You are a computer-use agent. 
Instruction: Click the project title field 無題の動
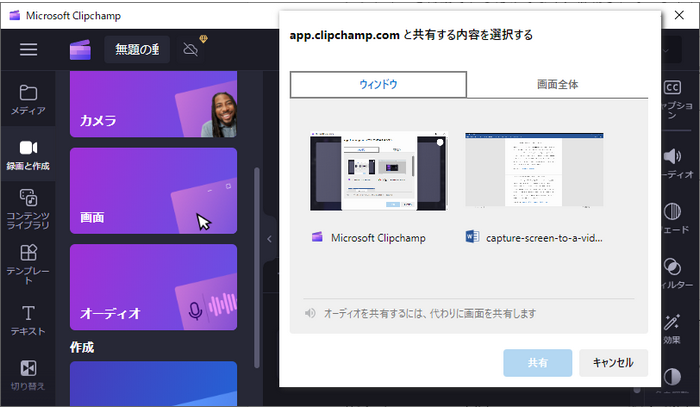pyautogui.click(x=136, y=50)
